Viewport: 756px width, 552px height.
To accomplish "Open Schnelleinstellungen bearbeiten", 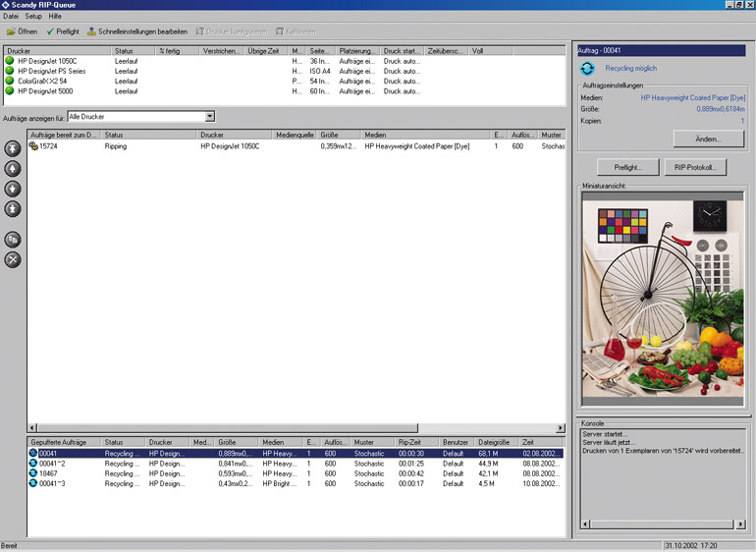I will tap(137, 31).
